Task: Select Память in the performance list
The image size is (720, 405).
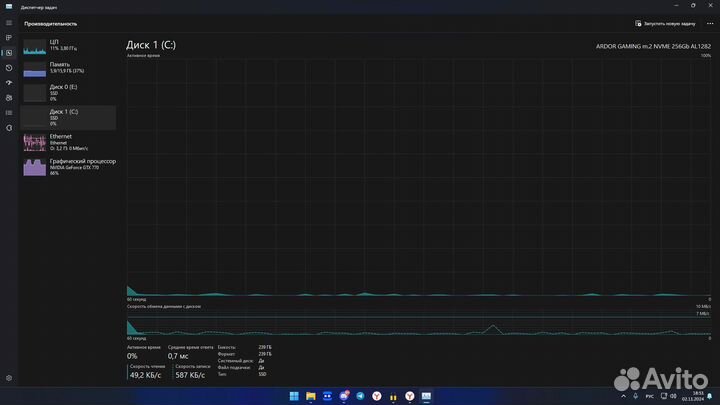Action: (x=68, y=68)
